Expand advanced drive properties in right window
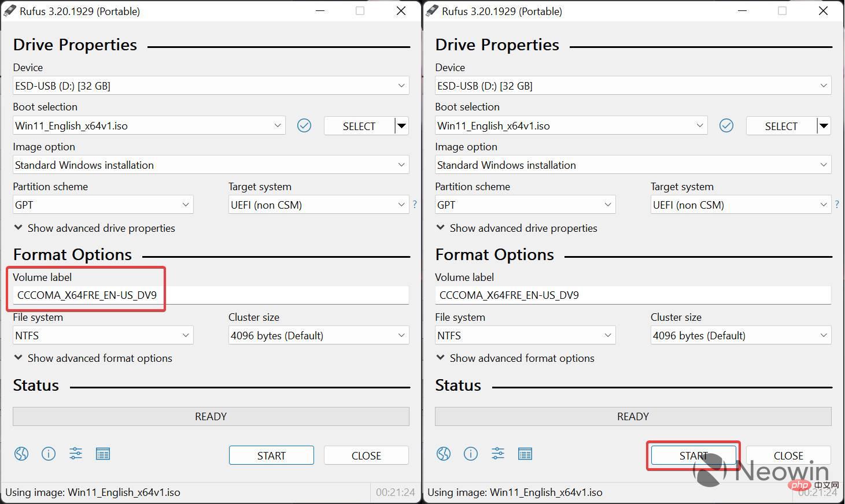This screenshot has width=845, height=504. tap(516, 228)
